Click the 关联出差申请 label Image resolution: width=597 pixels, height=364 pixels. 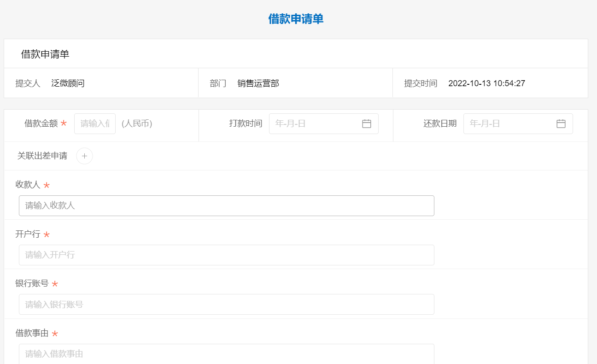[42, 156]
